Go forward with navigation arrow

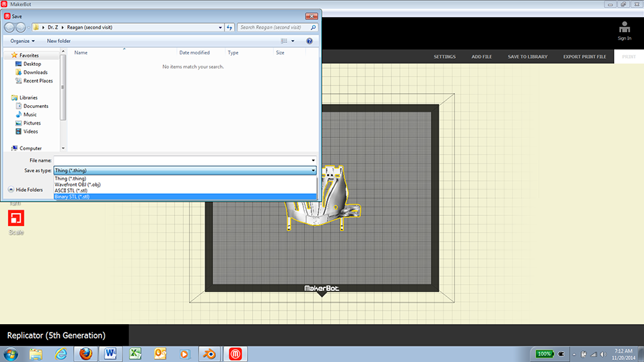pyautogui.click(x=21, y=27)
